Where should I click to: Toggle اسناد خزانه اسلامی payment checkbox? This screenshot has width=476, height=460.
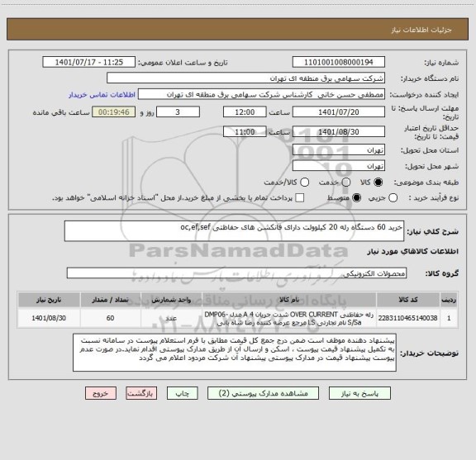tap(300, 198)
